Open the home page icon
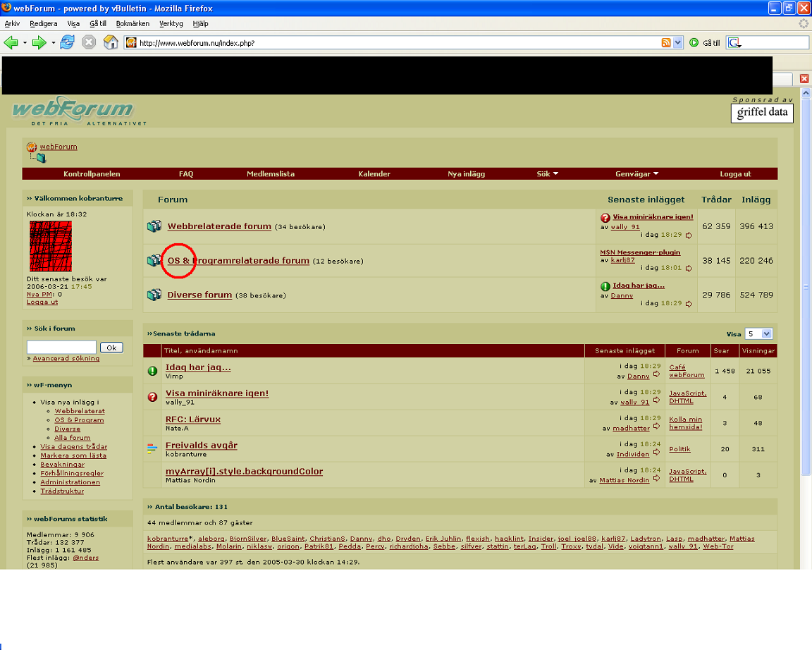The image size is (812, 650). pyautogui.click(x=111, y=42)
